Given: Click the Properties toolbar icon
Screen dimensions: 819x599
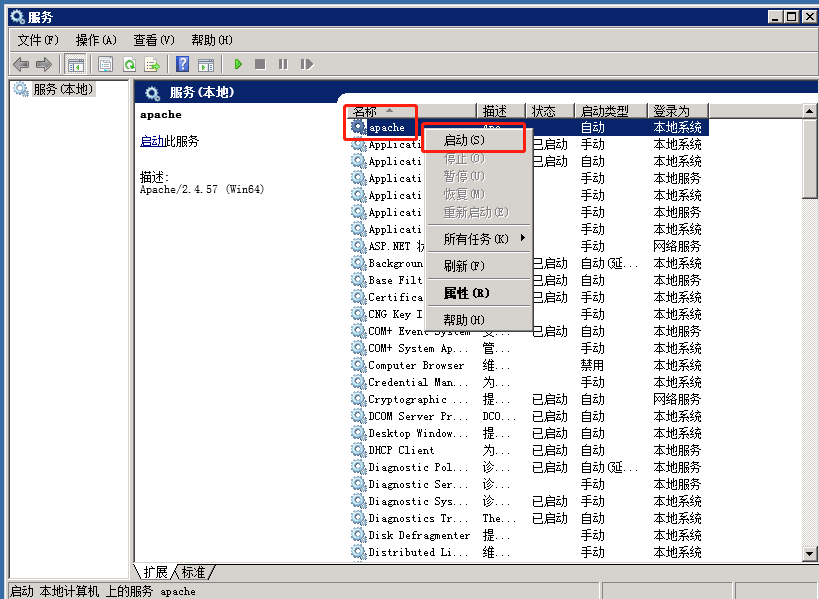Looking at the screenshot, I should (105, 64).
